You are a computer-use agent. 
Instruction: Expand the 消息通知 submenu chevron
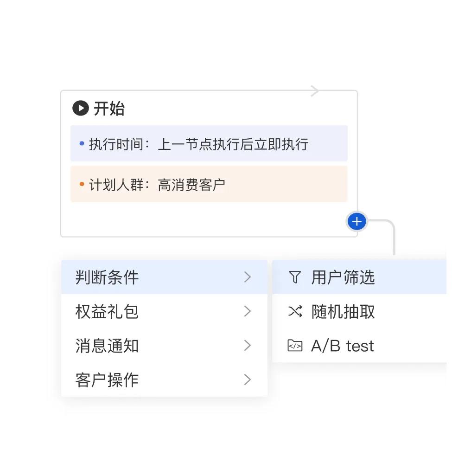coord(248,346)
